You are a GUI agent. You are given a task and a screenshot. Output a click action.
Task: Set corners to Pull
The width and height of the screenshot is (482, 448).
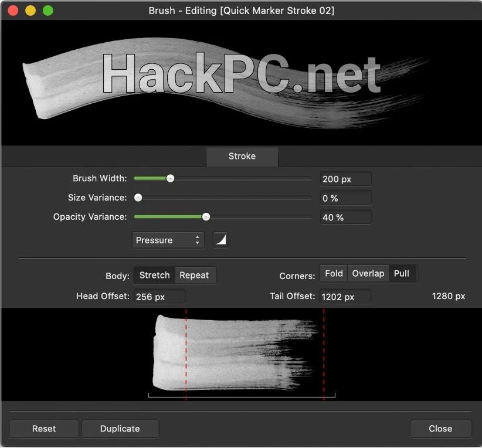(402, 273)
